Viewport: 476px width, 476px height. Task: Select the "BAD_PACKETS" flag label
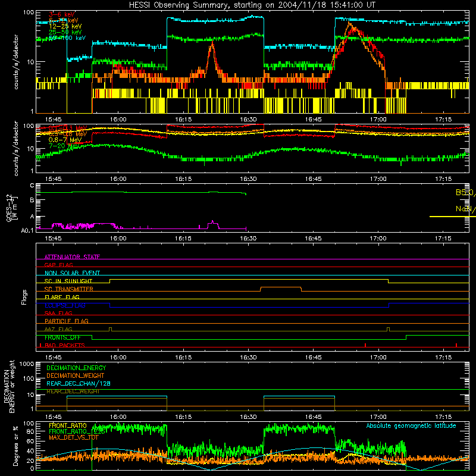(65, 345)
